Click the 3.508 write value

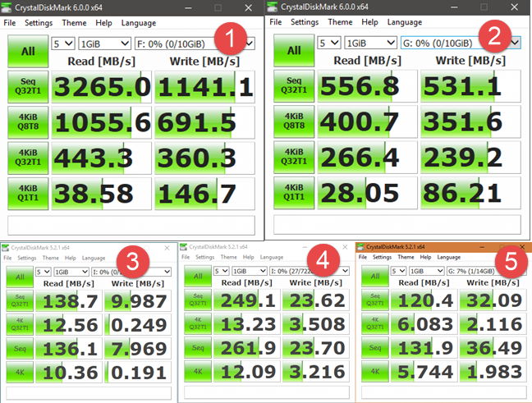(x=316, y=324)
